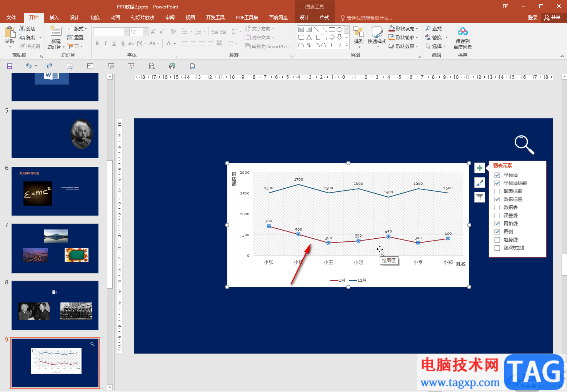Click the Paste (粘贴) icon
This screenshot has width=567, height=392.
pos(10,32)
